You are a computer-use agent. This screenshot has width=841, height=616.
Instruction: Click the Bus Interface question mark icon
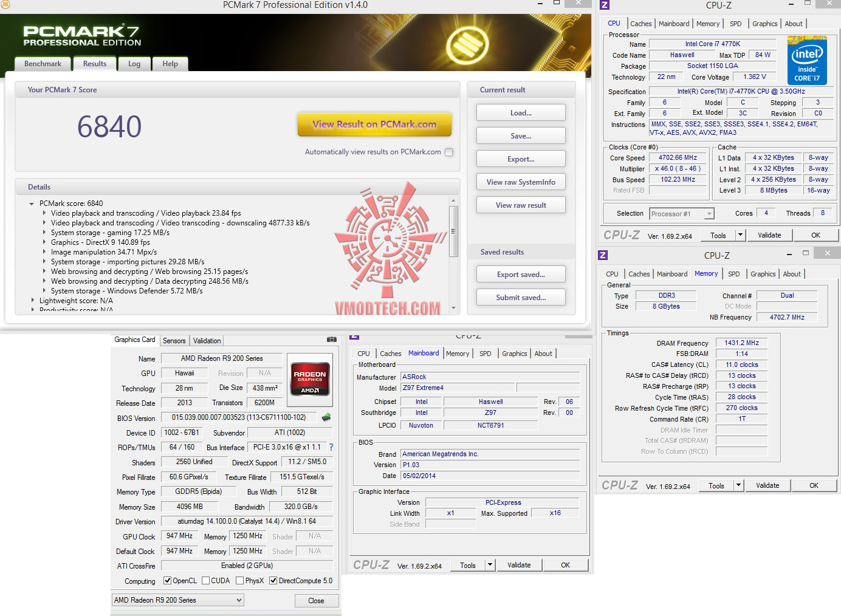pyautogui.click(x=331, y=447)
